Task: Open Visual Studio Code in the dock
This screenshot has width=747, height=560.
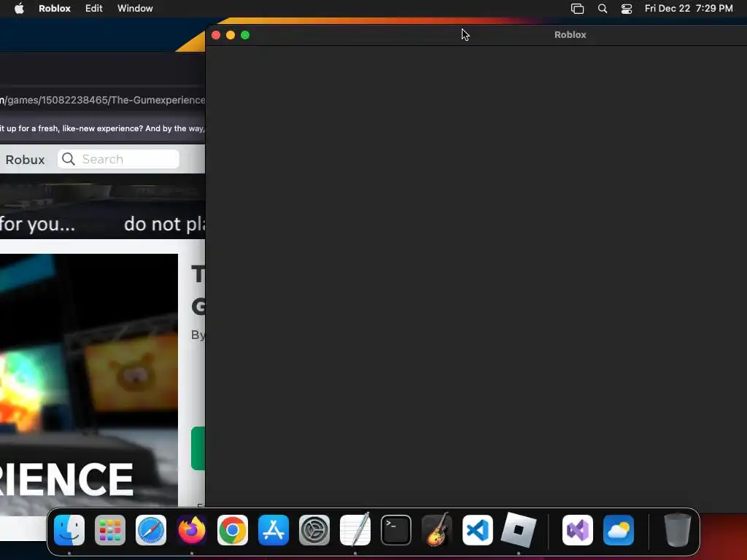Action: coord(478,530)
